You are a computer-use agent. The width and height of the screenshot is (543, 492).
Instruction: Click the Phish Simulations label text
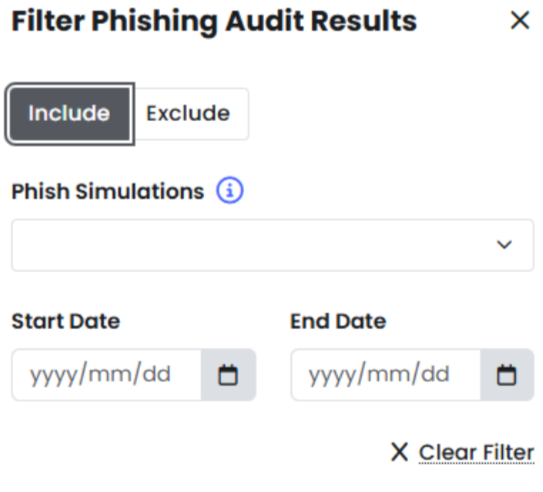108,191
